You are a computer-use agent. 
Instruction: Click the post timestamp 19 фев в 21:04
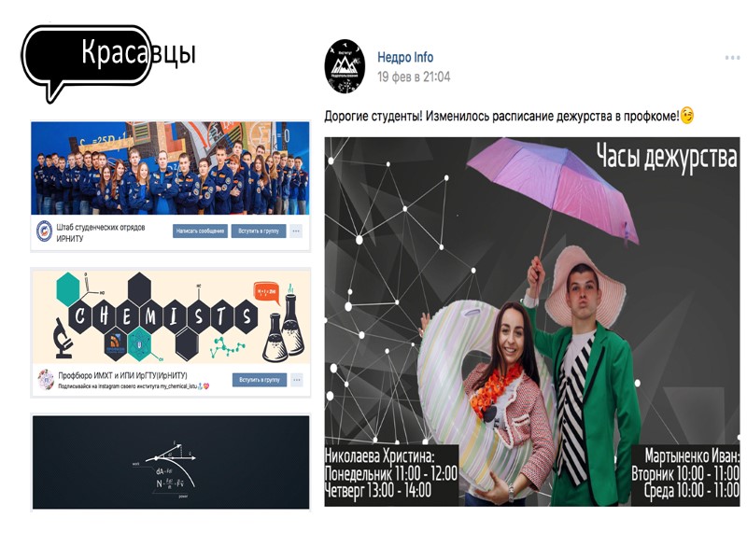click(414, 77)
